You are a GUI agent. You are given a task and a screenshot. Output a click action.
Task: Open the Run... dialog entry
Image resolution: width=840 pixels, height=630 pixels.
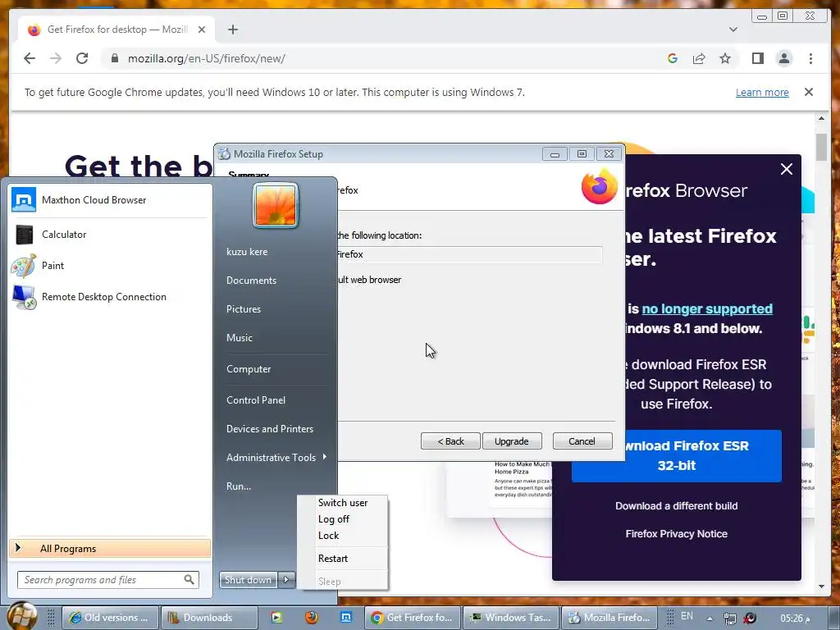click(239, 486)
